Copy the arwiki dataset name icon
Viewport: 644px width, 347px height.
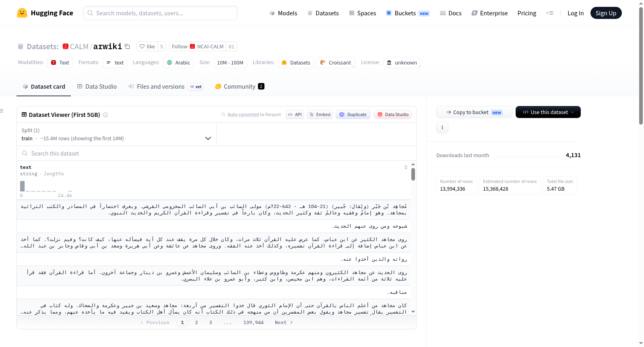pyautogui.click(x=127, y=46)
